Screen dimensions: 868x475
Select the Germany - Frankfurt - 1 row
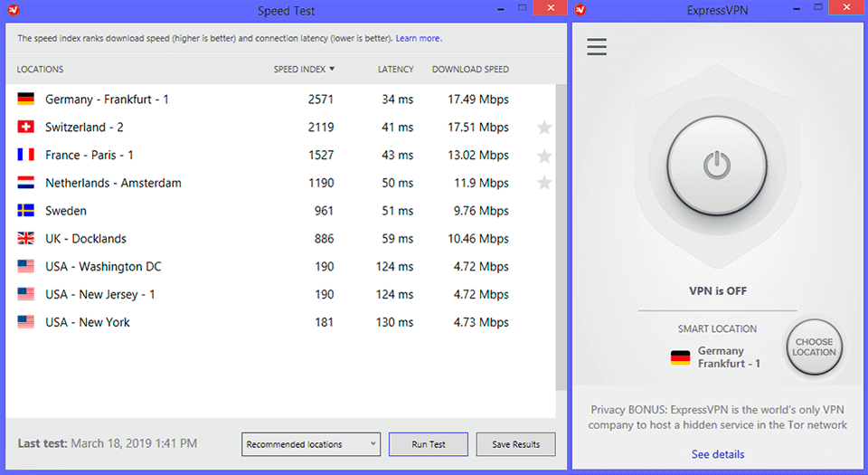tap(280, 100)
